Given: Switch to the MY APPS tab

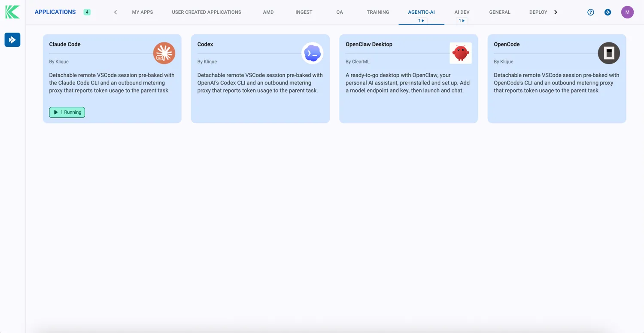Looking at the screenshot, I should coord(143,12).
